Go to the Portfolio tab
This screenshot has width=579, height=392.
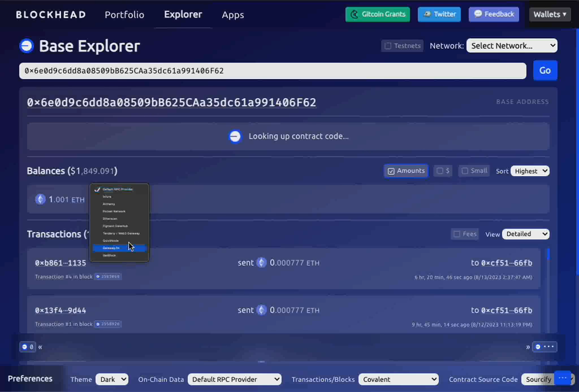pos(124,15)
